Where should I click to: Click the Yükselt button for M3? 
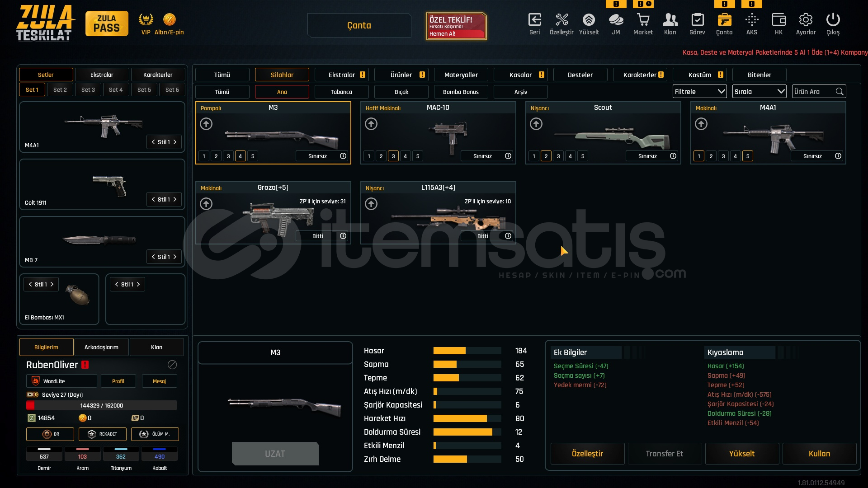(x=741, y=454)
